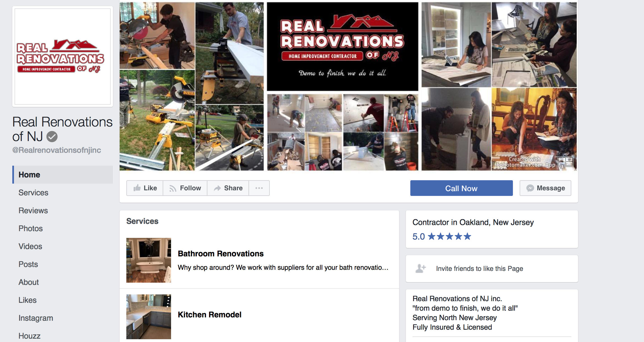Screen dimensions: 644x342
Task: Open the Bathroom Renovations service title
Action: pyautogui.click(x=221, y=254)
